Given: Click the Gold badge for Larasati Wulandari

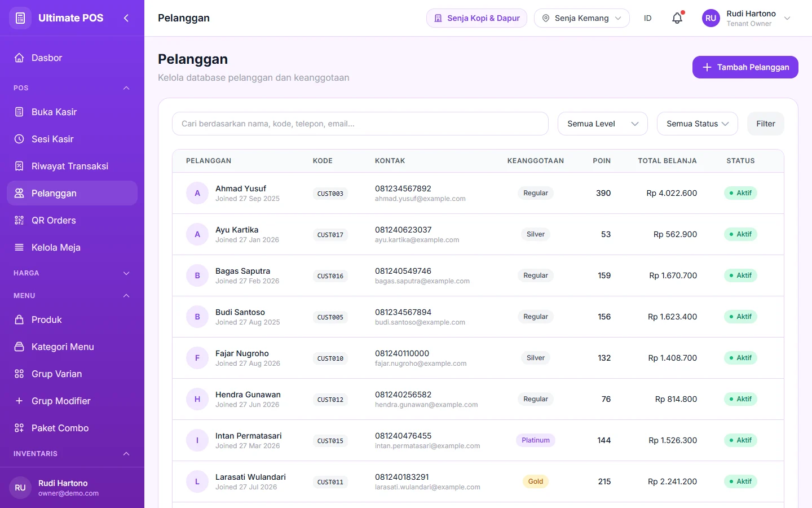Looking at the screenshot, I should [535, 481].
